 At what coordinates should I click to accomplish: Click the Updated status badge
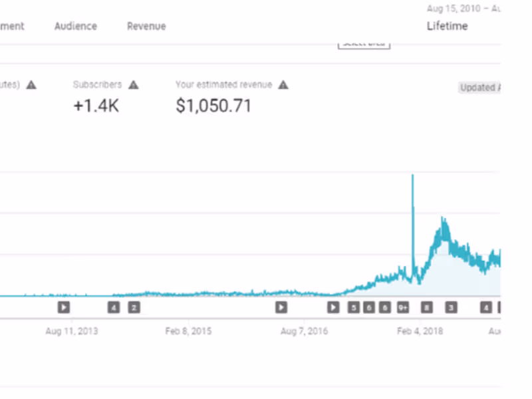[x=478, y=88]
